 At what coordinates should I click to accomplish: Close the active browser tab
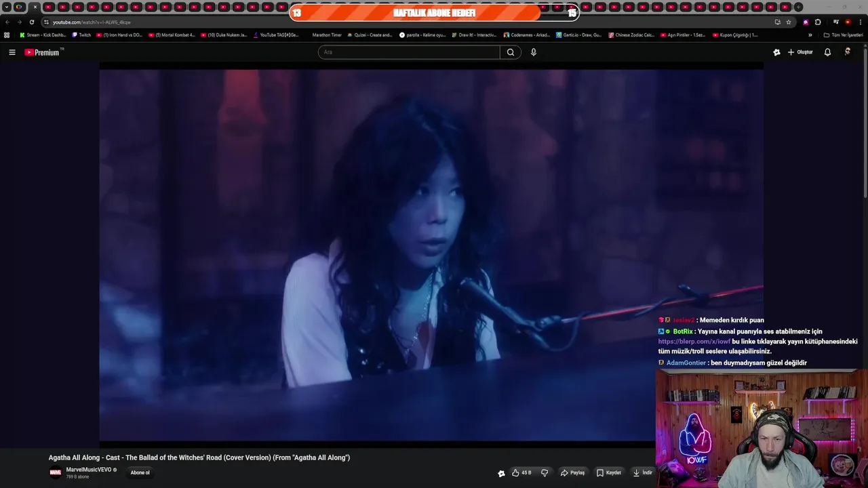35,7
